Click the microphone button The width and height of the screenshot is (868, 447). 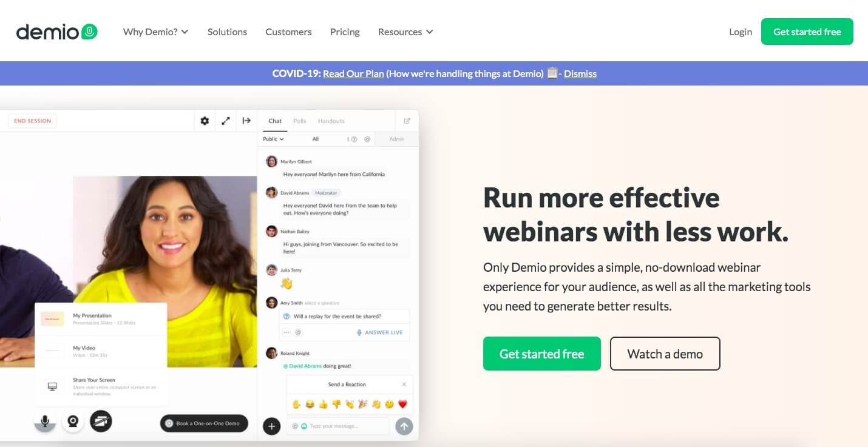45,421
